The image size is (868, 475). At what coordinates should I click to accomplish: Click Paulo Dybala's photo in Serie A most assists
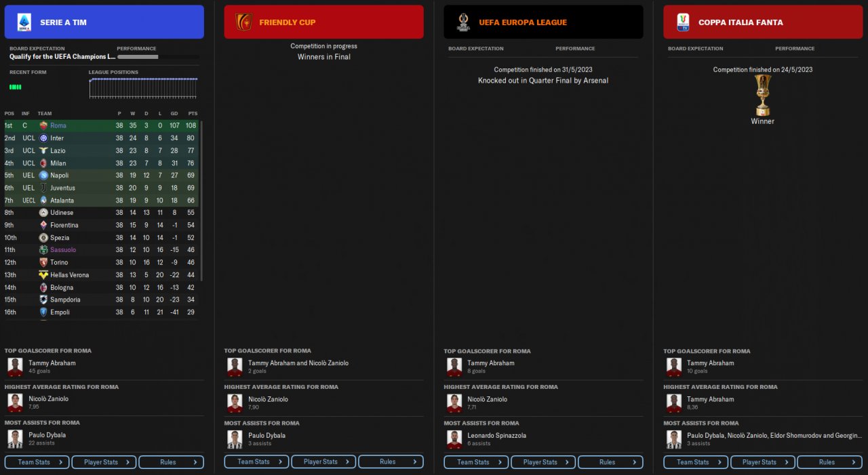tap(15, 439)
